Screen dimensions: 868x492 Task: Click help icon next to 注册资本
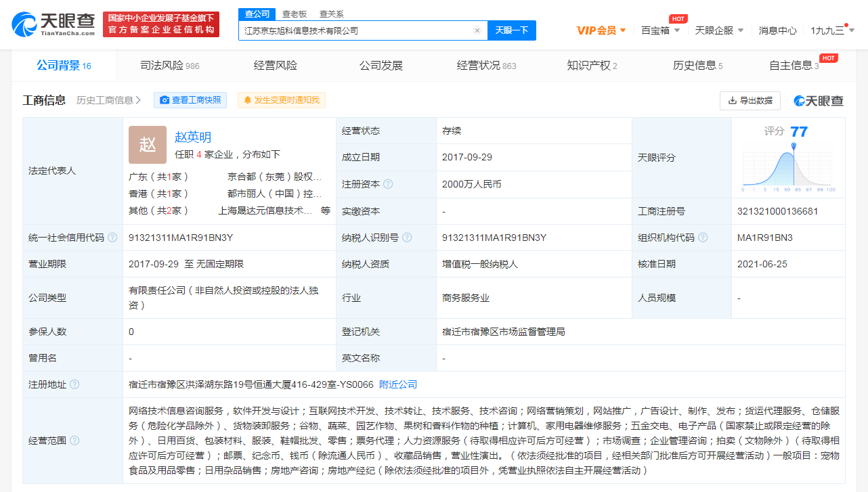[x=388, y=184]
